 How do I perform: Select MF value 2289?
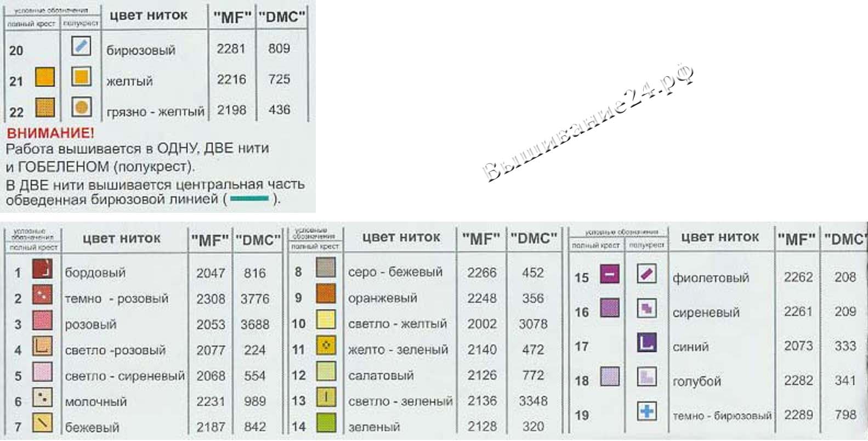(x=798, y=415)
